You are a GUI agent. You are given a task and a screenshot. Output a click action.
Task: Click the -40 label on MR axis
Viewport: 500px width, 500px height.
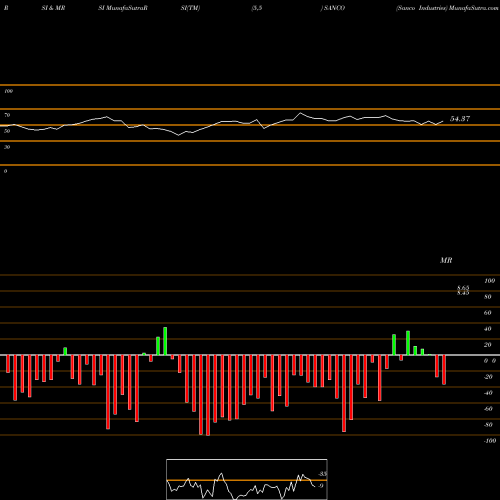click(488, 393)
